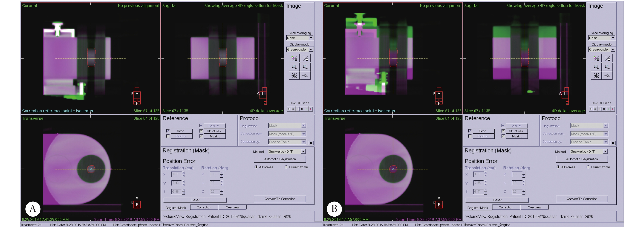Select Current frame radio in left panel

point(286,167)
